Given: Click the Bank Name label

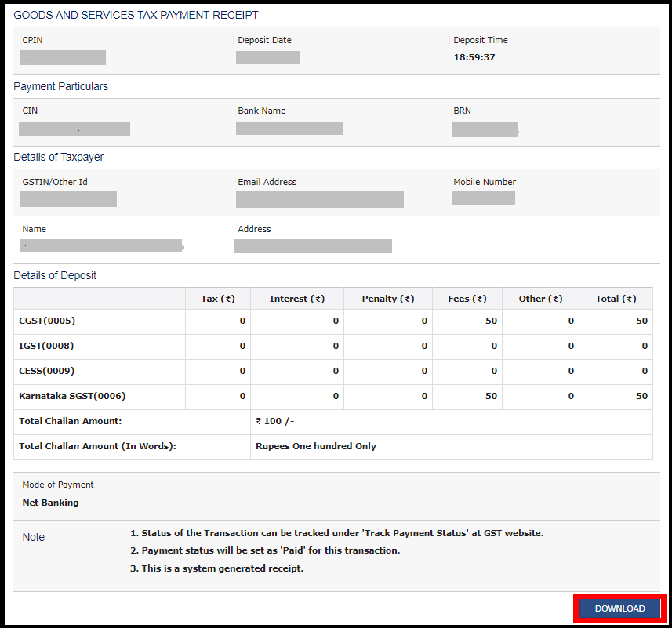Looking at the screenshot, I should [x=261, y=111].
